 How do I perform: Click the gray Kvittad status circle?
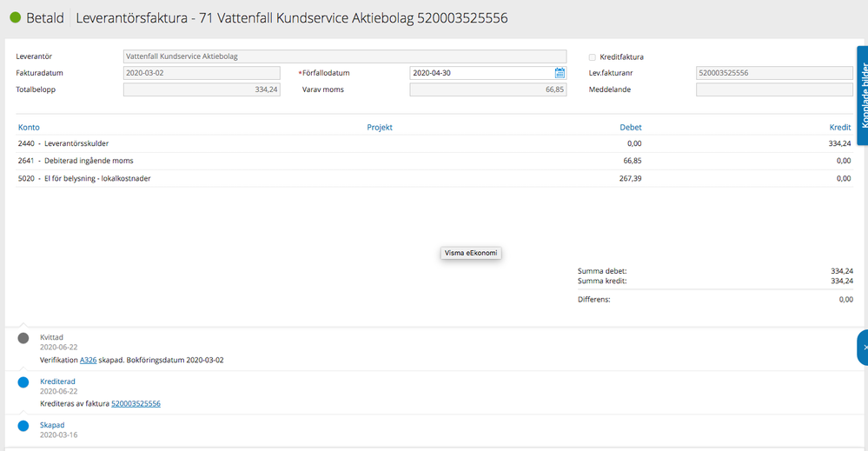click(x=23, y=338)
